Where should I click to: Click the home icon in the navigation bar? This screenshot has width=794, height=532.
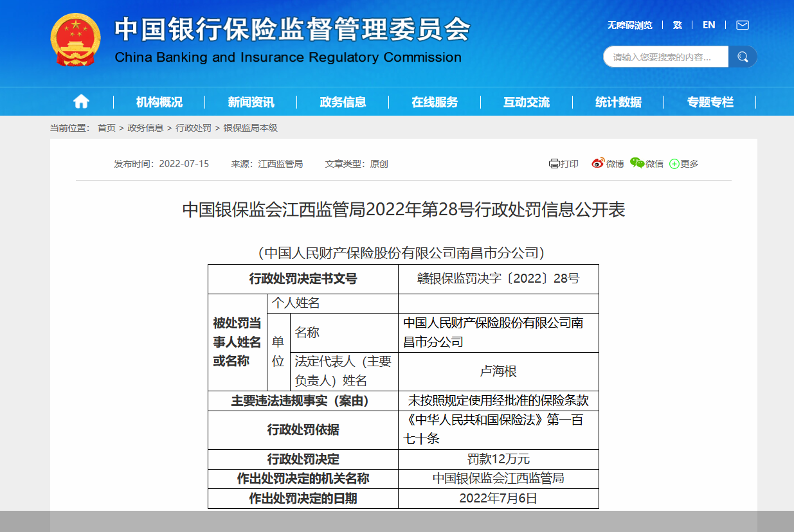80,101
